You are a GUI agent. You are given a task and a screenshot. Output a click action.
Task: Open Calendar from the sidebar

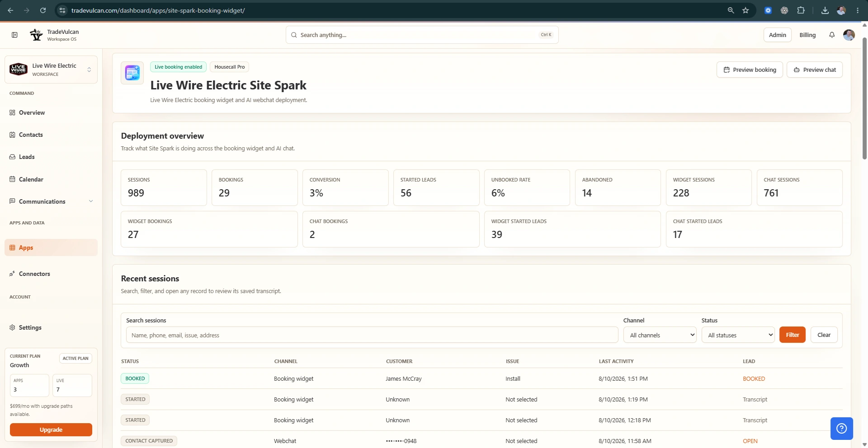tap(51, 179)
